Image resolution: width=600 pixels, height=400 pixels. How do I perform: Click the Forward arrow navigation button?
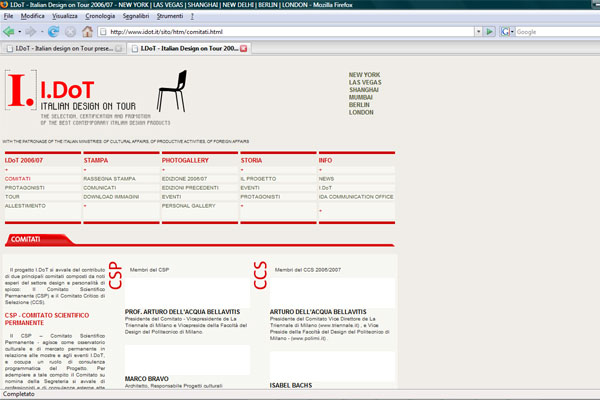[31, 32]
